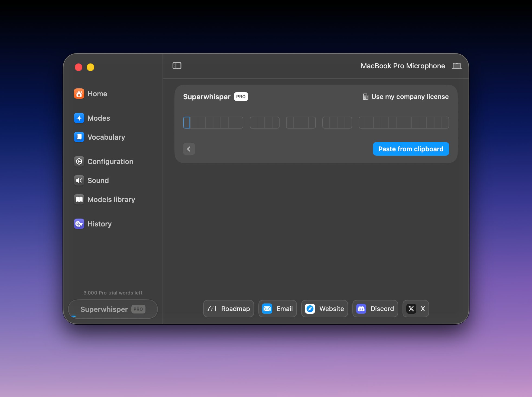Viewport: 532px width, 397px height.
Task: Click the red close window button
Action: coord(79,67)
